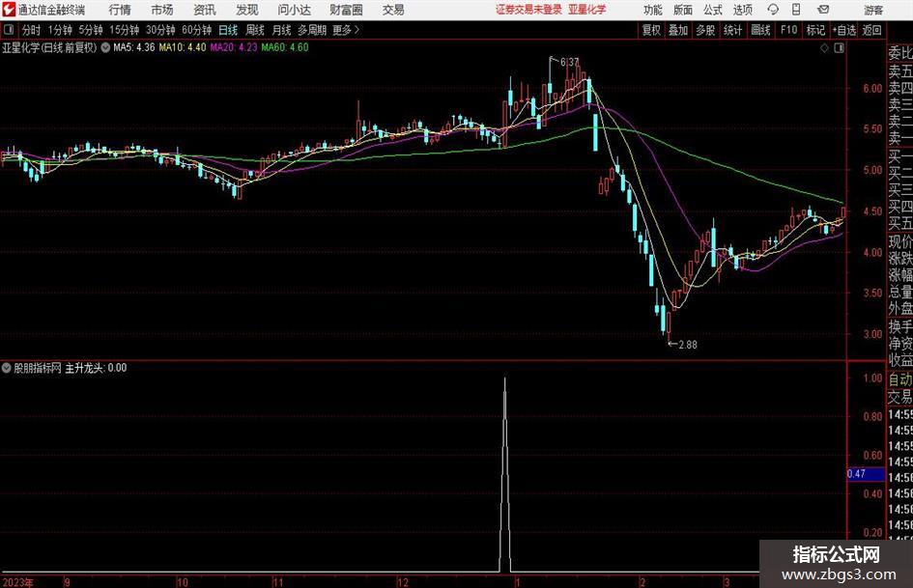Switch to the 分时 period tab
The width and height of the screenshot is (913, 588).
coord(32,30)
